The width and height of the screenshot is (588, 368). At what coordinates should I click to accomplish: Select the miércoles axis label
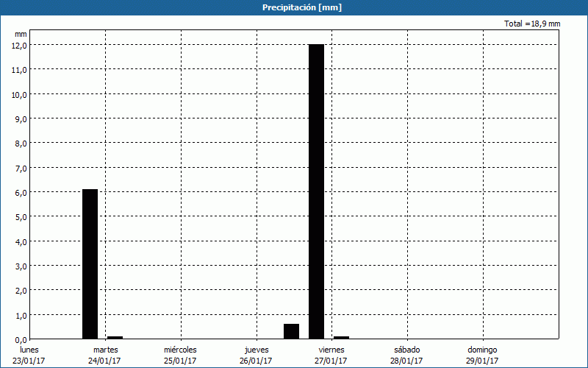pos(180,350)
